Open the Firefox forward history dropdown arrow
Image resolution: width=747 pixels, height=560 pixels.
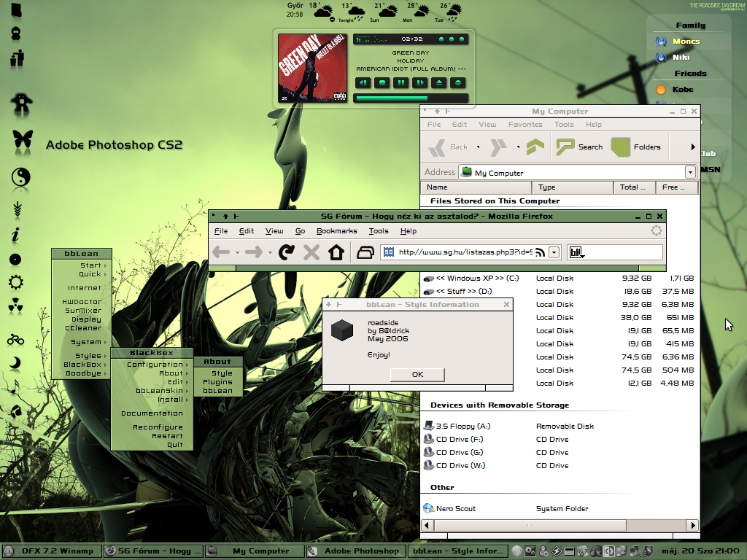tap(270, 252)
